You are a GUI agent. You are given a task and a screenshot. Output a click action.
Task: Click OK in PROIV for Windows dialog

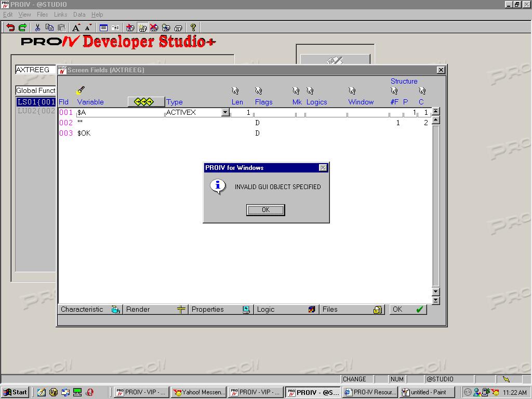pyautogui.click(x=265, y=210)
